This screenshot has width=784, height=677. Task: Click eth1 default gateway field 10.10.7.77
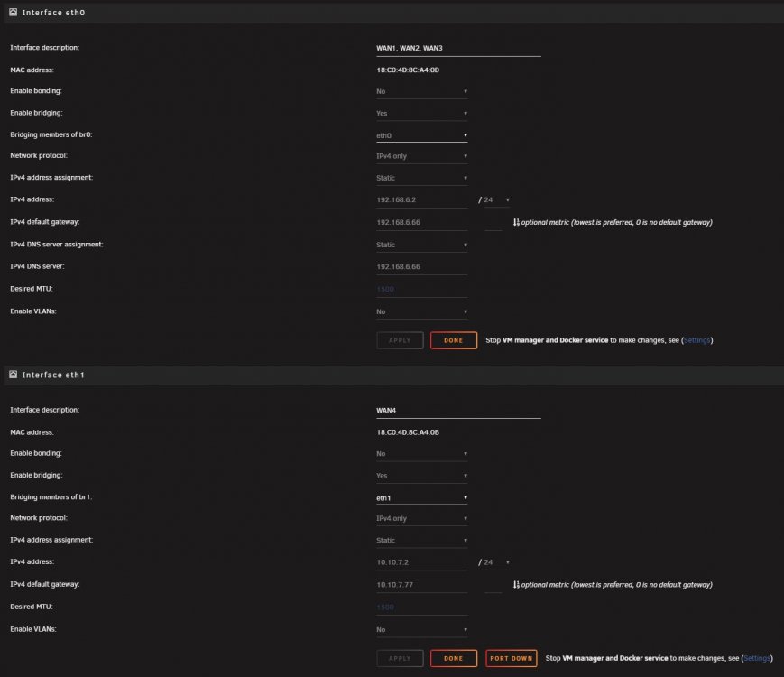[x=421, y=585]
